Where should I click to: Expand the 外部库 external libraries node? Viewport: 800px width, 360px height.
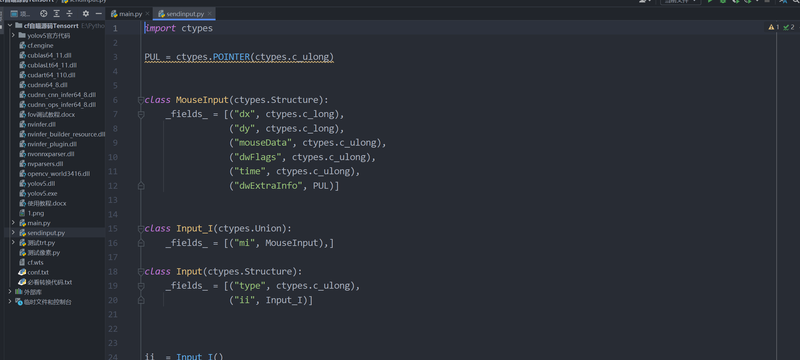point(11,292)
